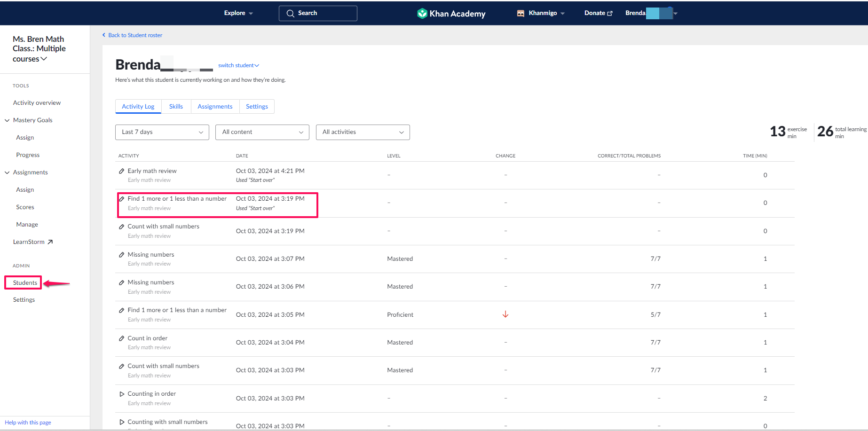Open Count in order activity
868x431 pixels.
coord(147,338)
